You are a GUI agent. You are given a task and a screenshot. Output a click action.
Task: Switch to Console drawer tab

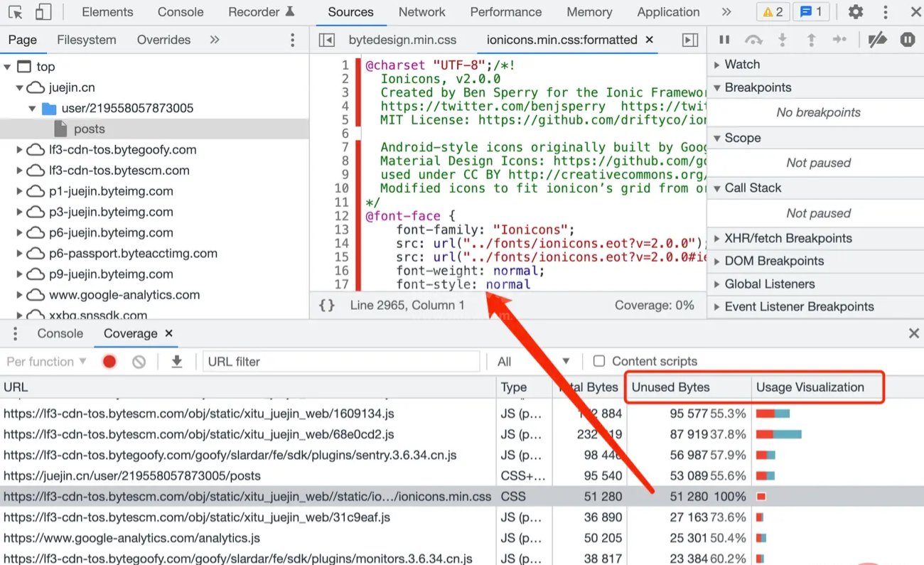tap(60, 333)
